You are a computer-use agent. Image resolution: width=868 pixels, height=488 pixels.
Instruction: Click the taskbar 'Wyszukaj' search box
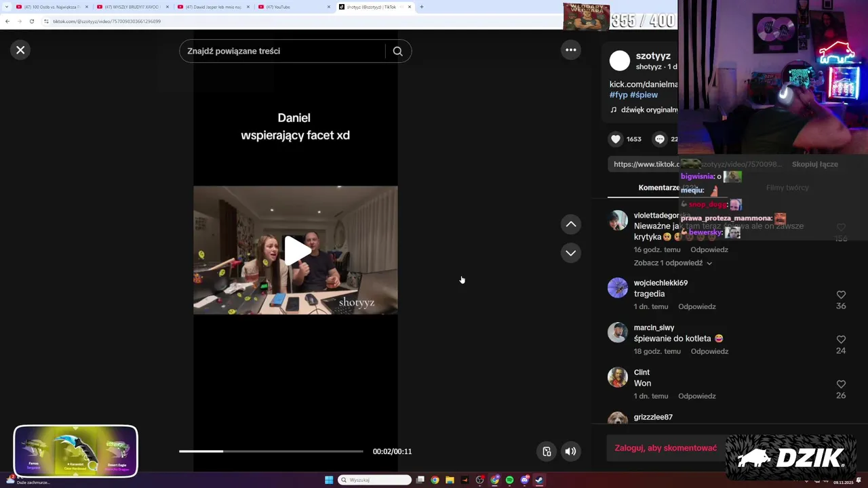pos(375,480)
